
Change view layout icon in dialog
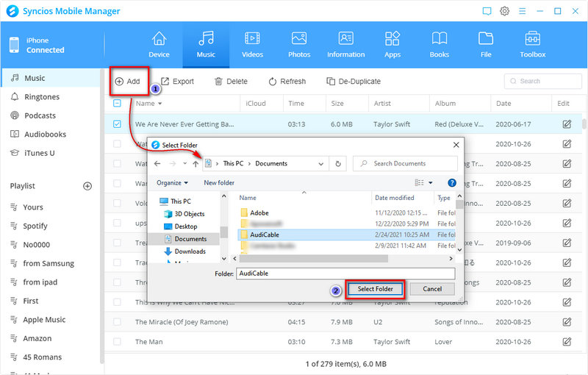(419, 182)
